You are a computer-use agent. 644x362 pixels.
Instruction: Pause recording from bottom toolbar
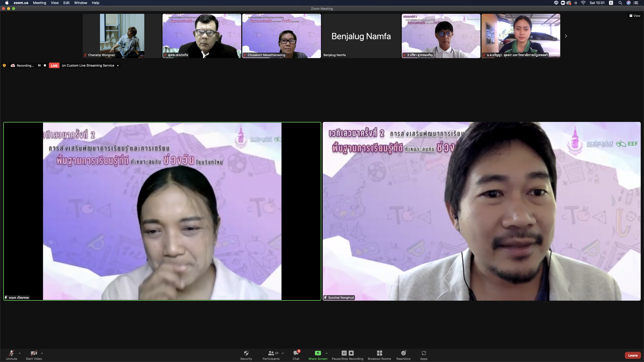[344, 353]
